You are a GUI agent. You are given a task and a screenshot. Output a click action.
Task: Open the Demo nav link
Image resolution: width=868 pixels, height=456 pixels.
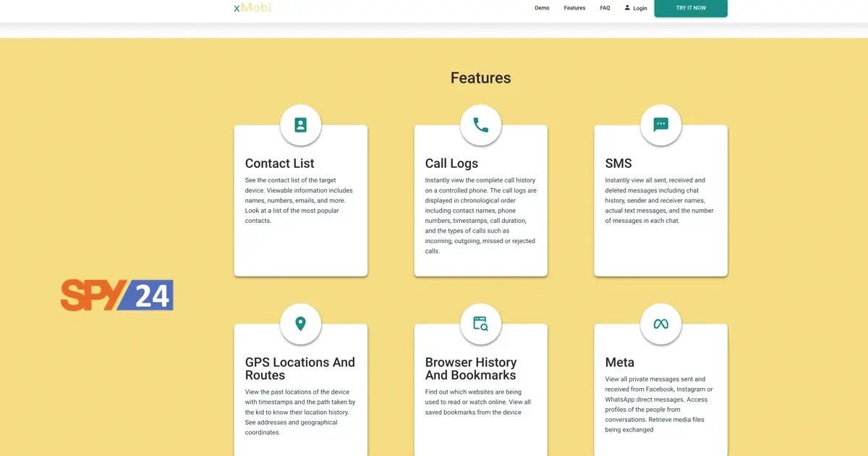(542, 8)
